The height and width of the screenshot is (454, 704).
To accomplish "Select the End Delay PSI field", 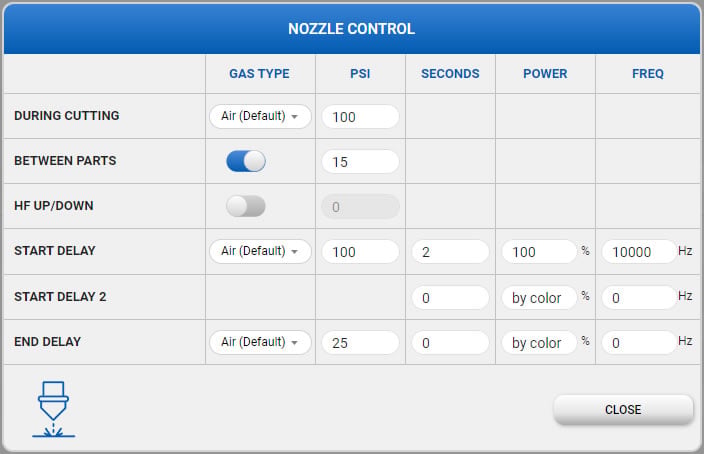I will [x=360, y=343].
